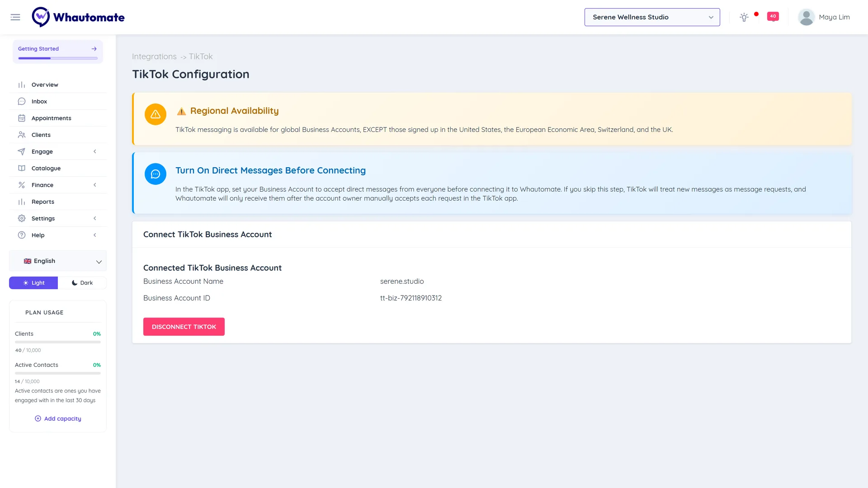This screenshot has height=488, width=868.
Task: Open the notifications badge showing 40
Action: (773, 16)
